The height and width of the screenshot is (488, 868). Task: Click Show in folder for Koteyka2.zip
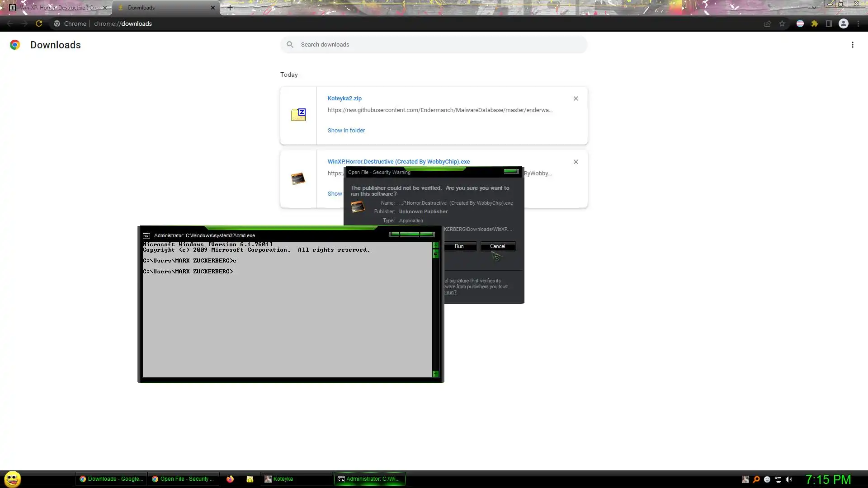[x=346, y=131]
